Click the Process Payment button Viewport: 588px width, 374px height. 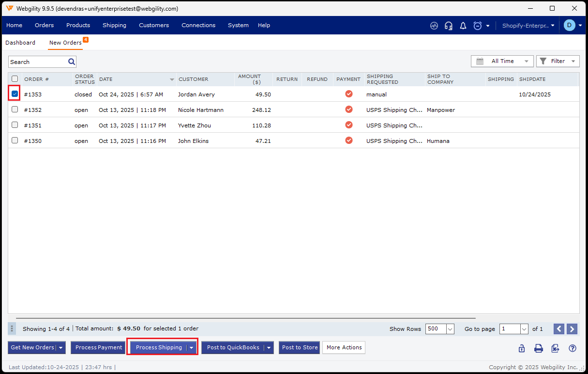coord(99,347)
